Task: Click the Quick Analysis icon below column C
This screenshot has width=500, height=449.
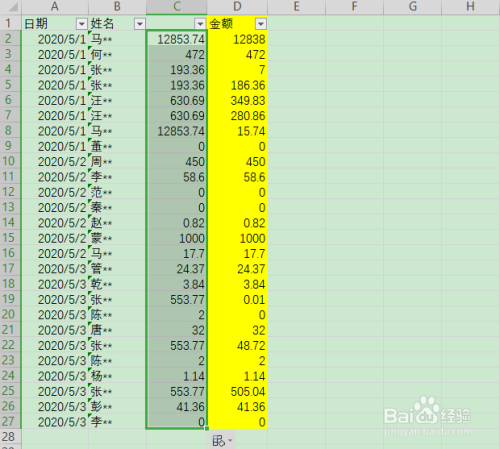Action: (221, 441)
